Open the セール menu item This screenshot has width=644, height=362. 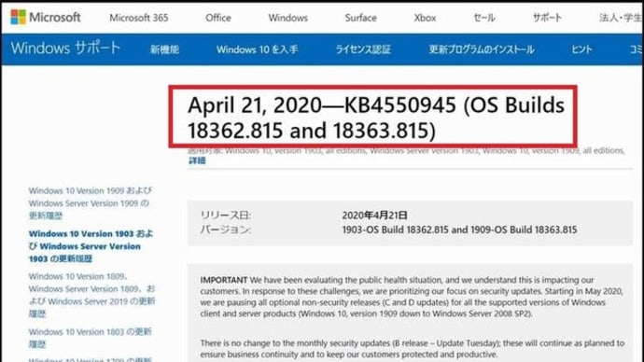click(x=484, y=18)
